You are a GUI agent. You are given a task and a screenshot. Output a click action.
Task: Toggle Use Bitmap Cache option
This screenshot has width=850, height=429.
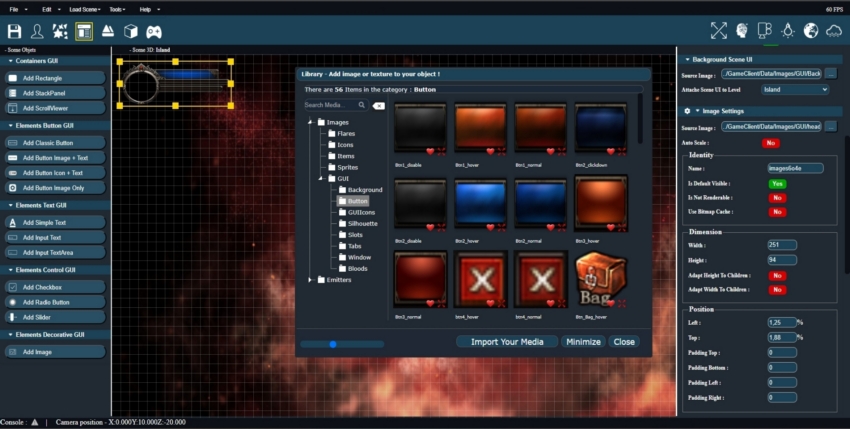tap(777, 212)
